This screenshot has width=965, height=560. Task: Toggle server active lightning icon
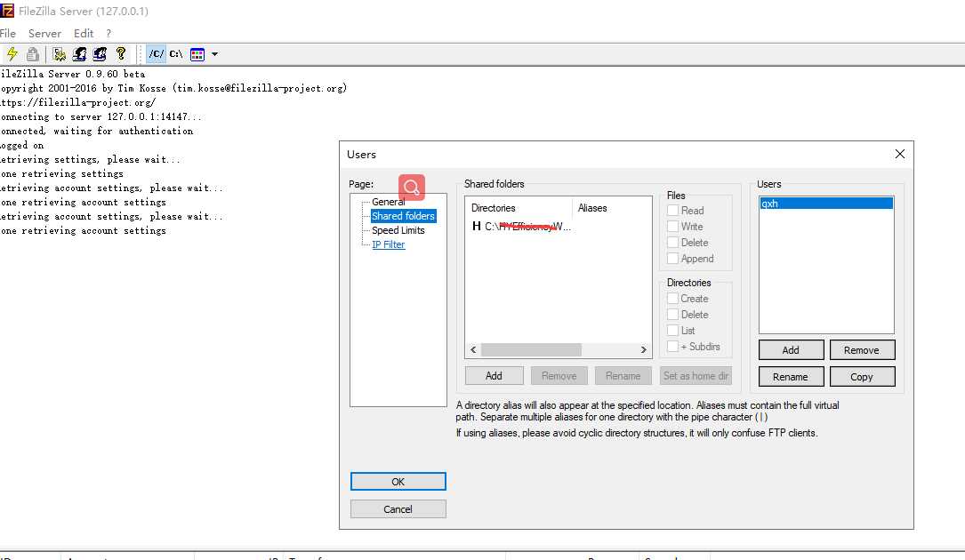(12, 54)
